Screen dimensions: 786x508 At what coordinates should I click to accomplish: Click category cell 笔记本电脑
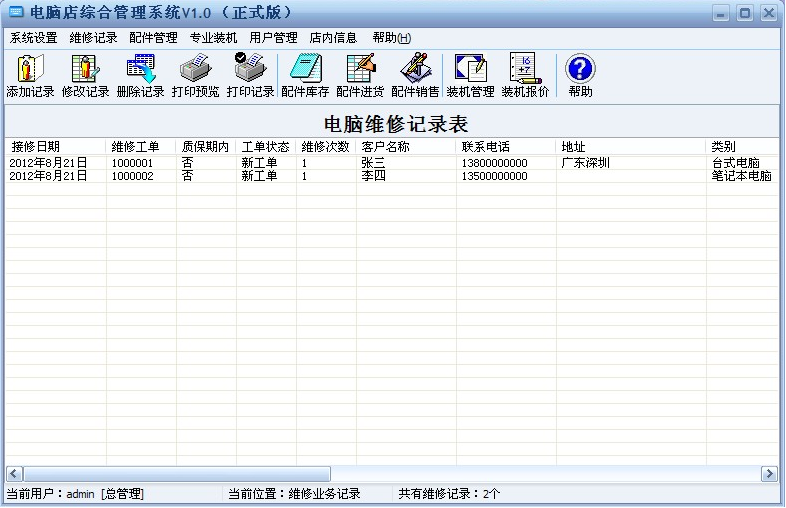coord(741,176)
